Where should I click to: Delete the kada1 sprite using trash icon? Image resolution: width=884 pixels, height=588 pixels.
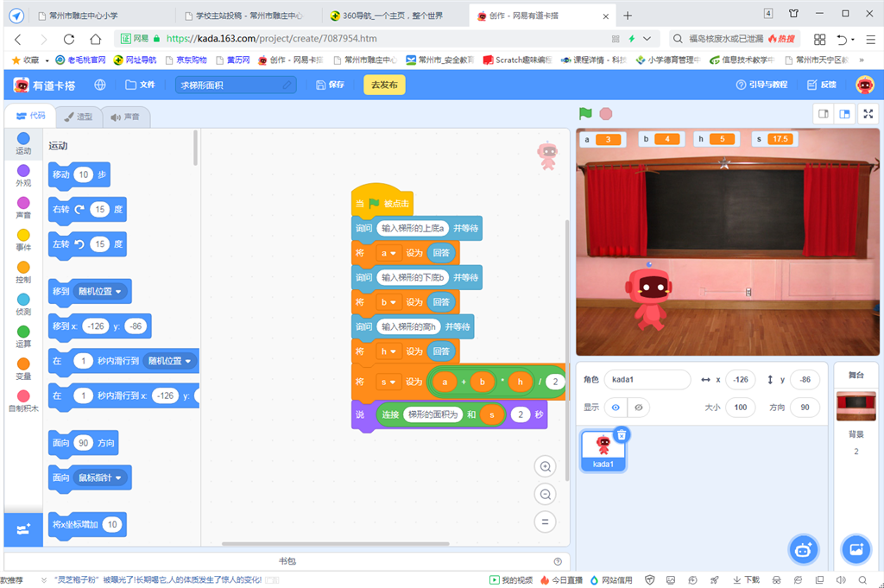pos(621,434)
